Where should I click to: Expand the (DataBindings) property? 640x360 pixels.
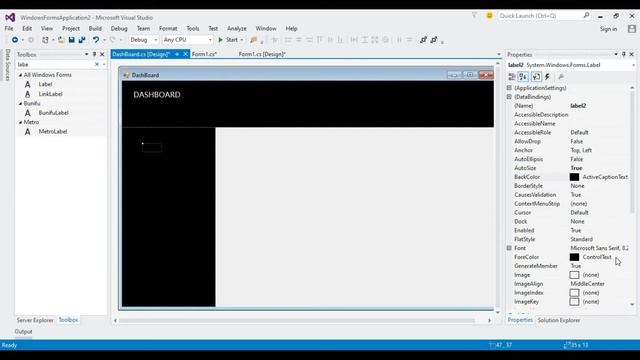[x=509, y=97]
